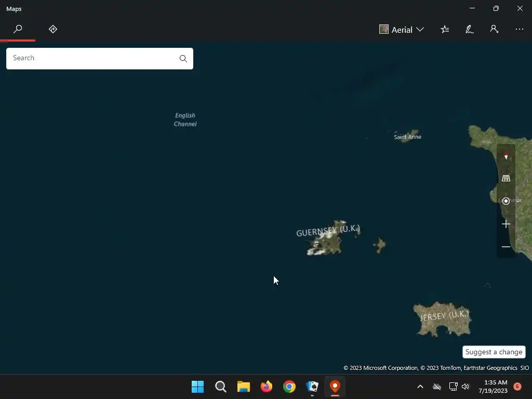Show my location target icon
The image size is (532, 399).
(506, 201)
